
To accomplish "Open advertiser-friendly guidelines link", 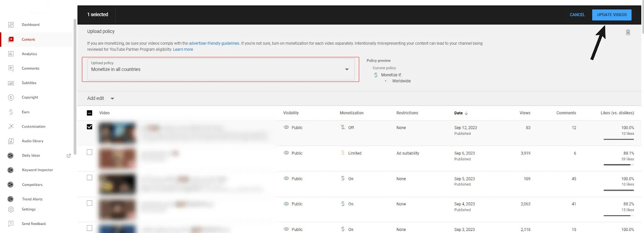I will pos(214,43).
